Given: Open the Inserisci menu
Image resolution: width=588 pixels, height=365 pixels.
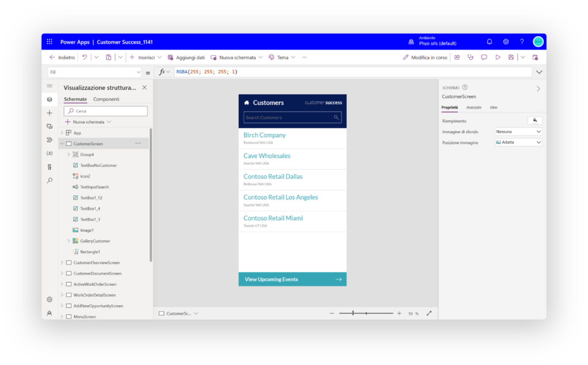Looking at the screenshot, I should (145, 57).
